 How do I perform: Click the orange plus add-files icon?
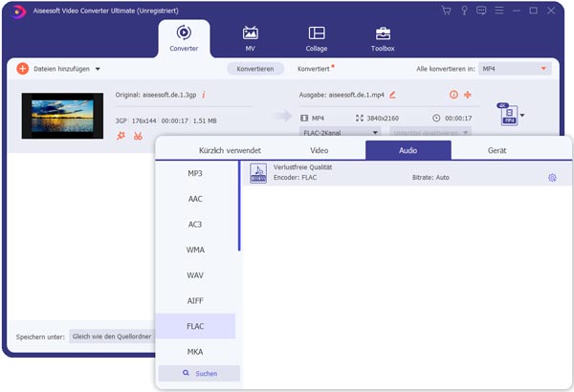pyautogui.click(x=22, y=69)
